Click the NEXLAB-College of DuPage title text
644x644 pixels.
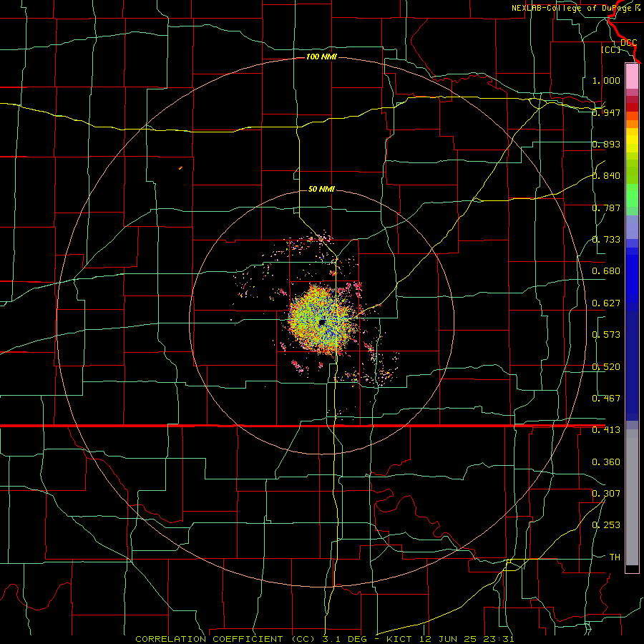[575, 8]
